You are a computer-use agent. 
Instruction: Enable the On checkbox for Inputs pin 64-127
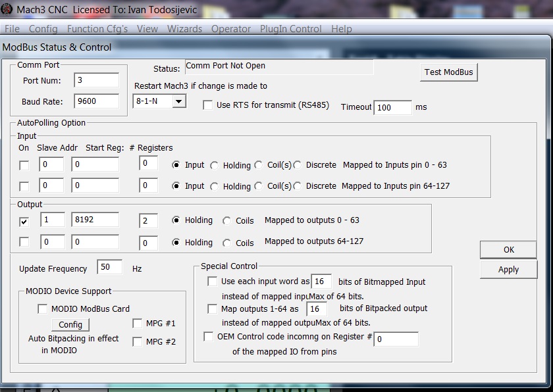pyautogui.click(x=24, y=186)
